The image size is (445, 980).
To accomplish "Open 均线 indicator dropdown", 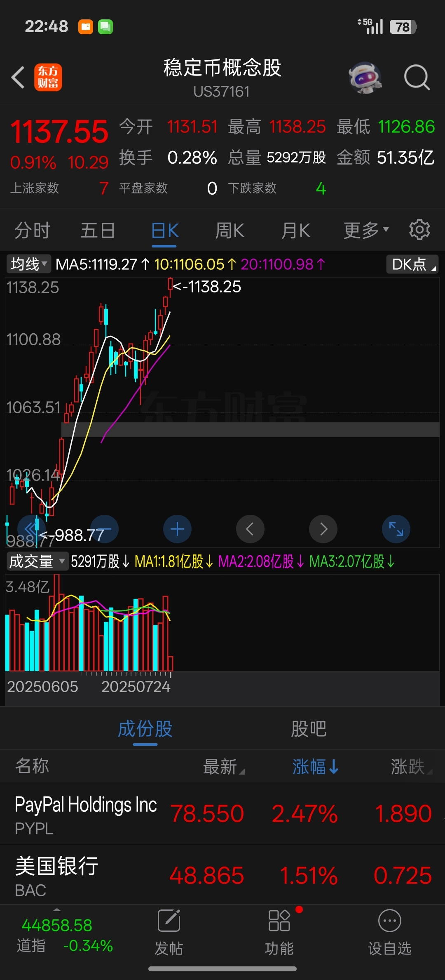I will click(28, 264).
